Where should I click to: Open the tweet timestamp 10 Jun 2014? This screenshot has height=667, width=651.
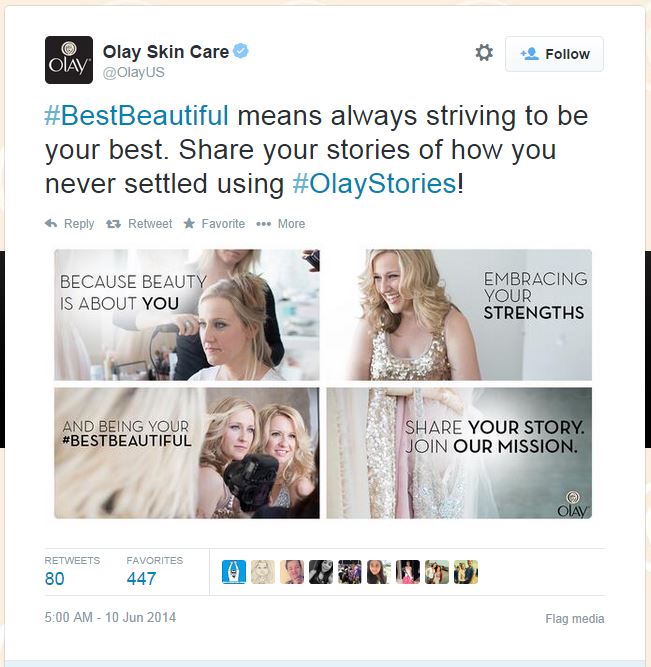tap(110, 617)
